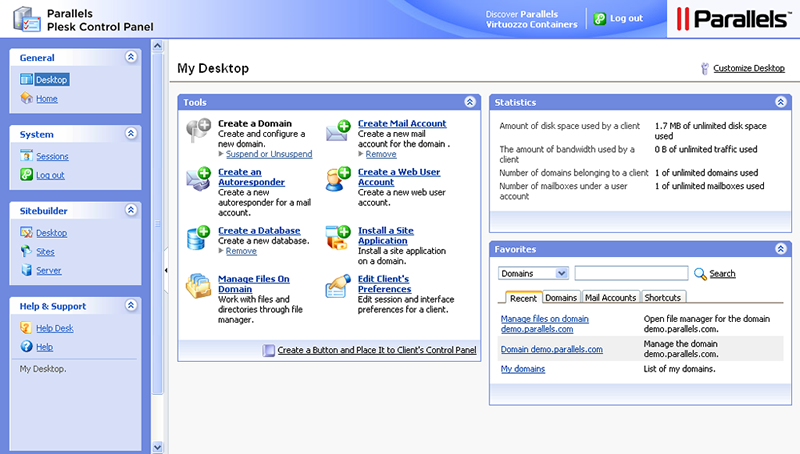Click the Manage Files On Domain folder icon

click(198, 286)
